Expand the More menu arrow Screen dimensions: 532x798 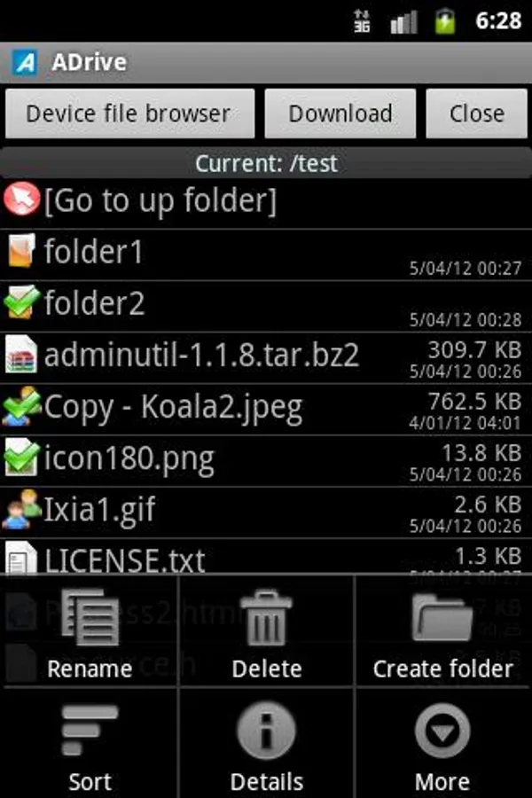click(x=442, y=731)
